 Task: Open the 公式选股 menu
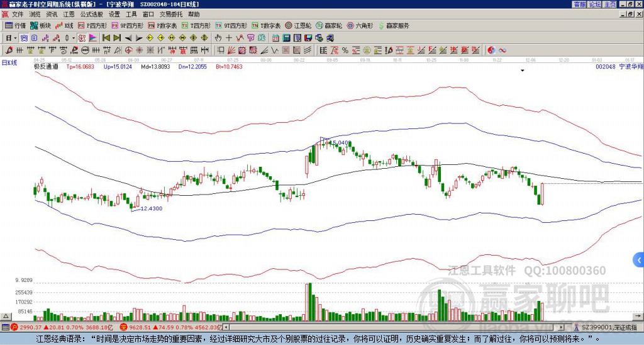pyautogui.click(x=91, y=14)
